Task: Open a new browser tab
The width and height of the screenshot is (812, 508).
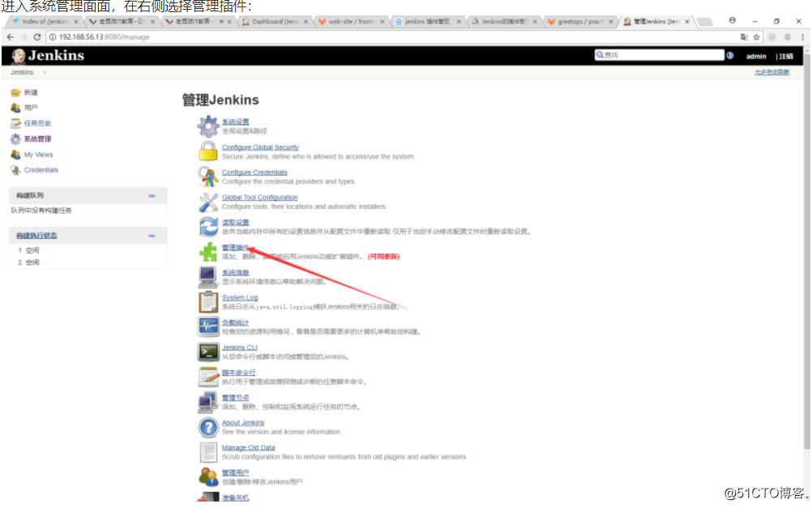Action: (x=705, y=22)
